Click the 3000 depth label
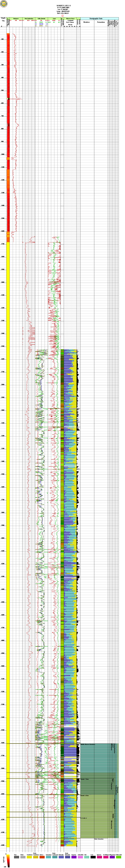 pos(3,410)
